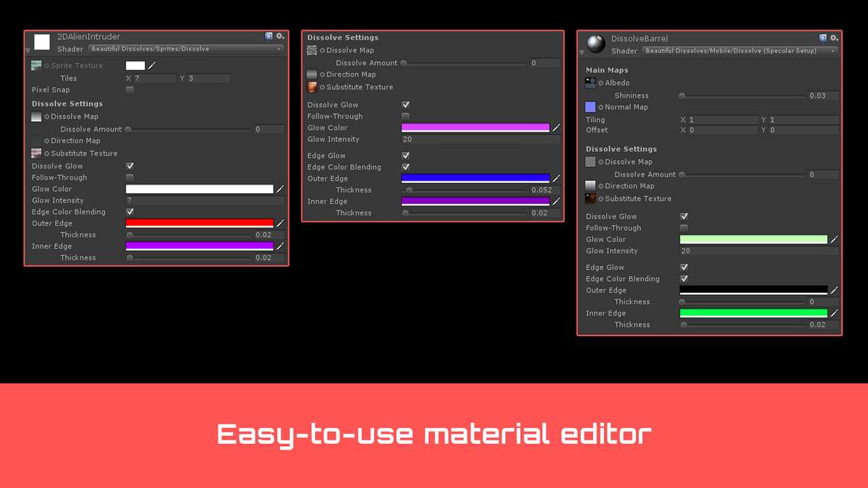This screenshot has width=868, height=488.
Task: Toggle Edge Glow in middle panel
Action: pos(406,155)
